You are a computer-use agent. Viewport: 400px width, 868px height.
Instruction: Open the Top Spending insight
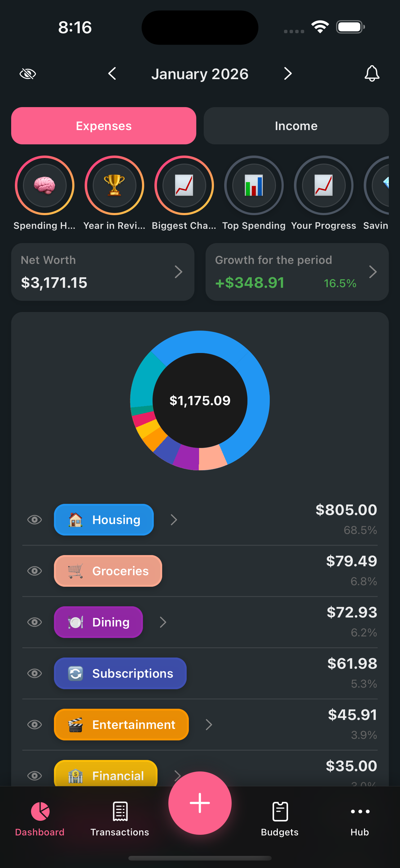pyautogui.click(x=254, y=186)
